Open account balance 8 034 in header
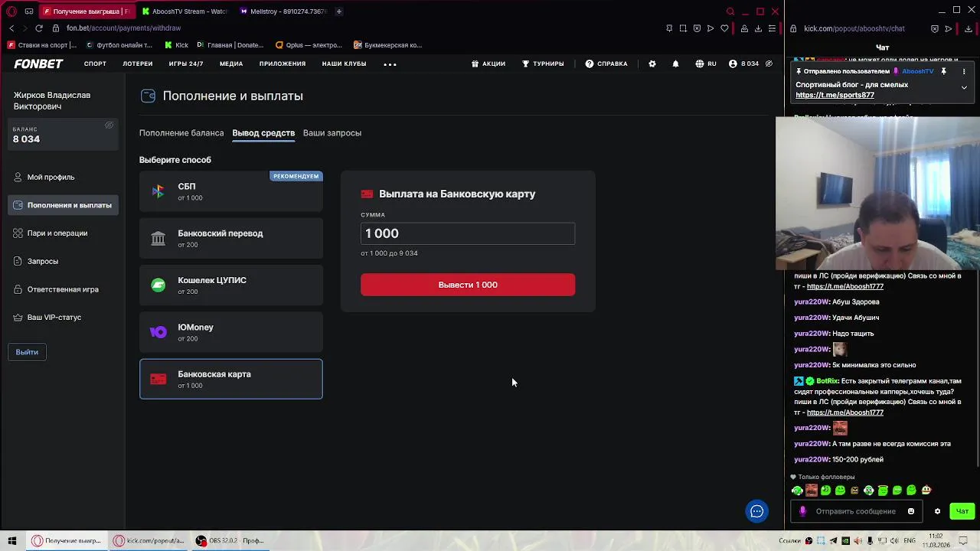Image resolution: width=980 pixels, height=551 pixels. pyautogui.click(x=744, y=64)
